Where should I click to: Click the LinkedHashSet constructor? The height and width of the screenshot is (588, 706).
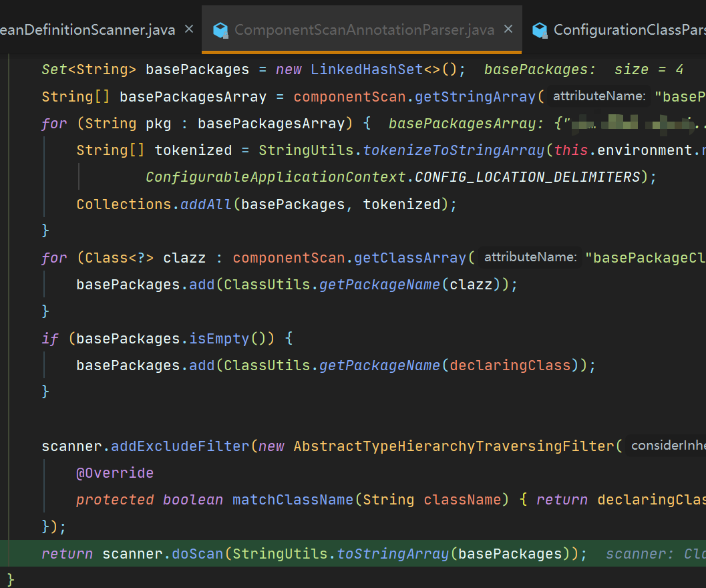pos(367,69)
